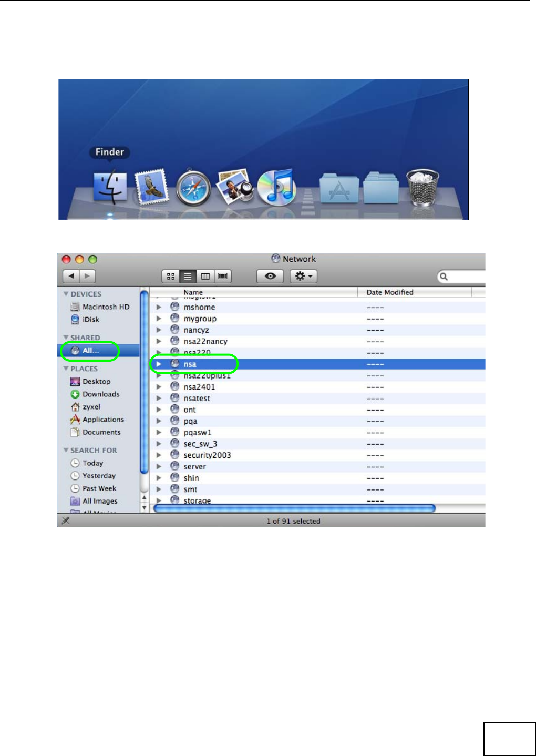536x756 pixels.
Task: Launch the Mail stamp icon in Dock
Action: [151, 187]
